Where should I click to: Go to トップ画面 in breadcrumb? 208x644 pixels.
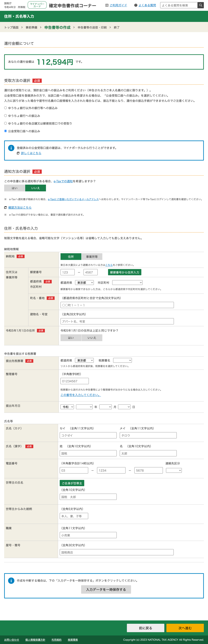[x=11, y=28]
